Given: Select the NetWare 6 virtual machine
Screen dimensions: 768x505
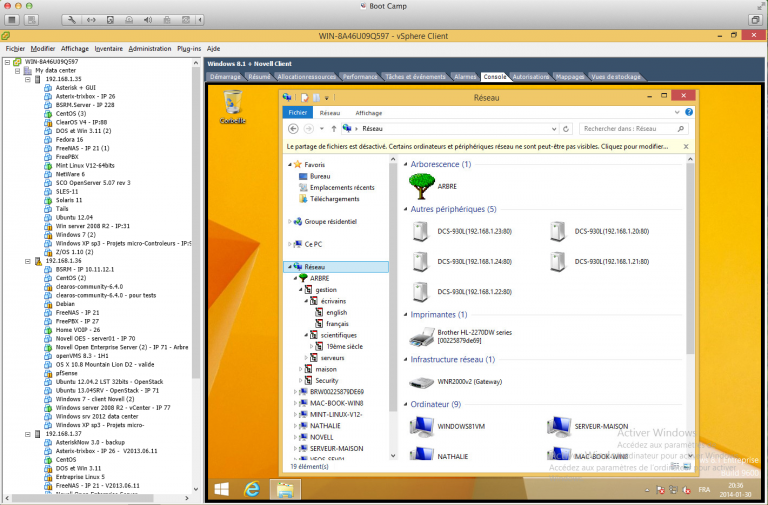Looking at the screenshot, I should (x=70, y=174).
